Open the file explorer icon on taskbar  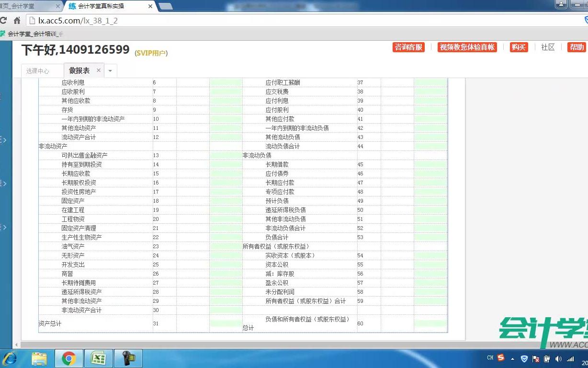point(40,358)
